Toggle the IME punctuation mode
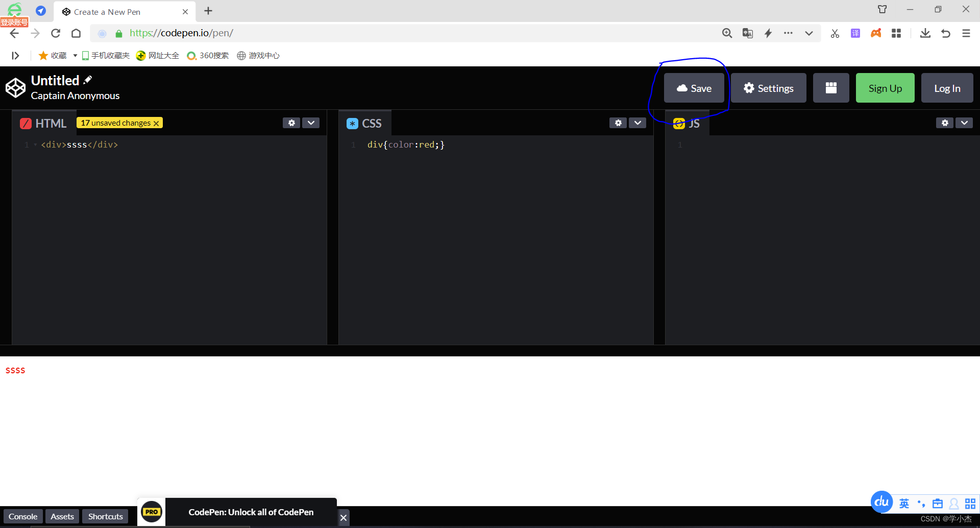 point(921,503)
